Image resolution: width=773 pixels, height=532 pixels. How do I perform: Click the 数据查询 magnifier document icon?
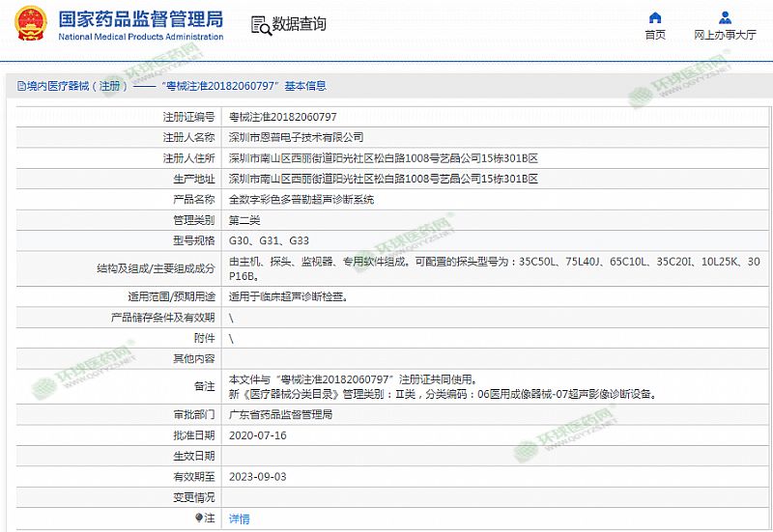click(259, 24)
